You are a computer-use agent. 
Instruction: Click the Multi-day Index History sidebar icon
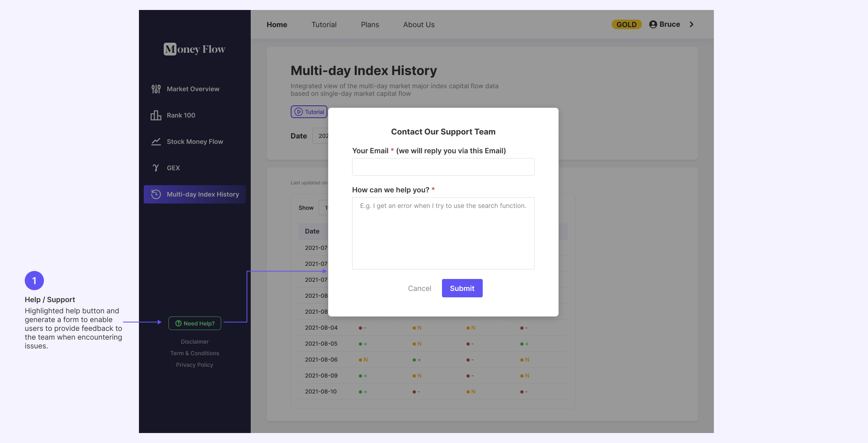pos(156,194)
